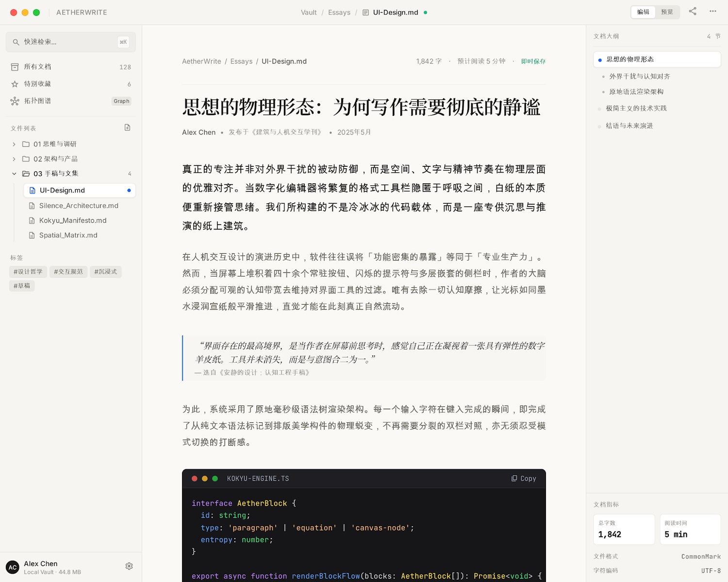728x582 pixels.
Task: Click file icon of Spatial_Matrix.md
Action: [x=32, y=235]
